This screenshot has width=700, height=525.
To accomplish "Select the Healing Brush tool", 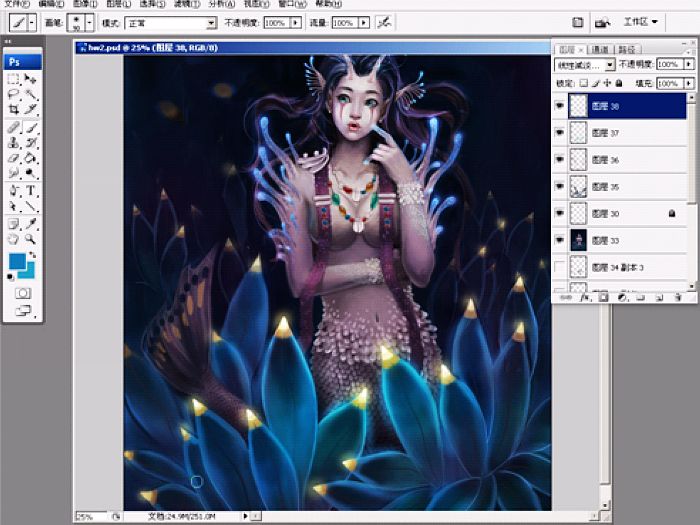I will [x=13, y=128].
